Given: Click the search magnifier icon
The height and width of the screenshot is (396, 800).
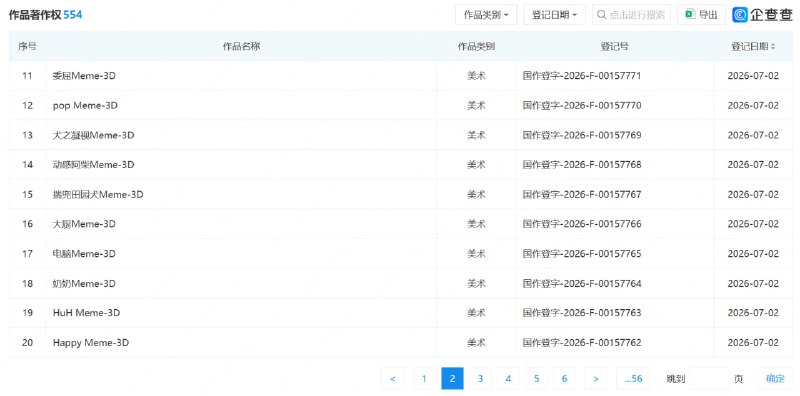Looking at the screenshot, I should click(x=602, y=15).
